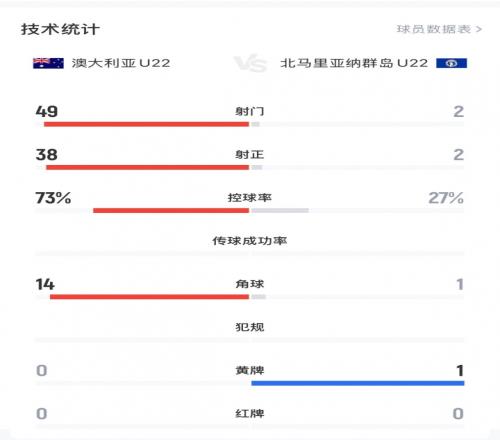Click the 犯规 fouls label

[x=250, y=327]
